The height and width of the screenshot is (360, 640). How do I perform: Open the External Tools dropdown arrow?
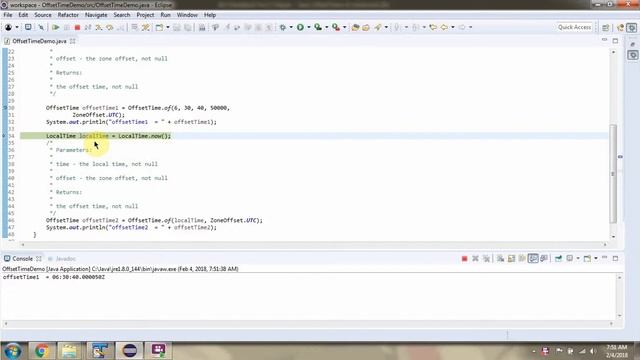(x=345, y=27)
